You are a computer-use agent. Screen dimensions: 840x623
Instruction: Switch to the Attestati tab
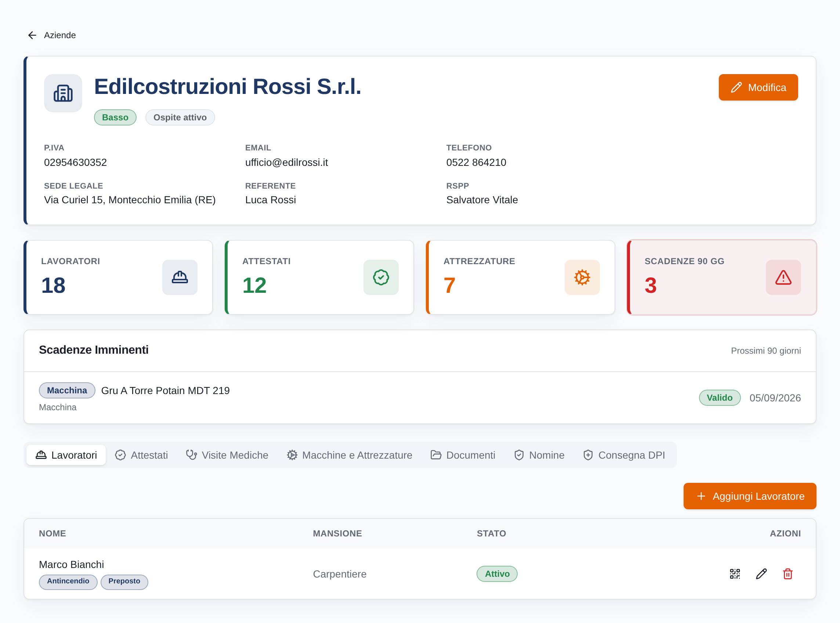141,455
